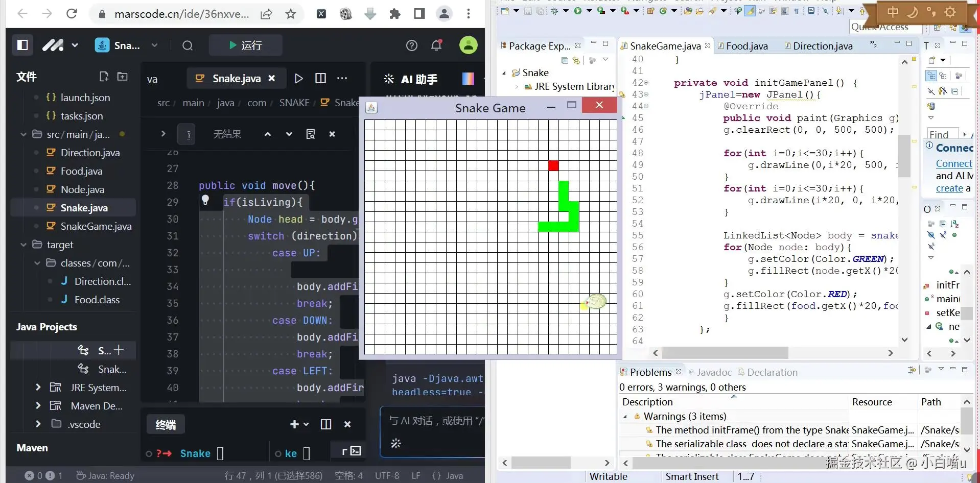The image size is (980, 483).
Task: Add a new terminal with the plus icon
Action: click(294, 424)
